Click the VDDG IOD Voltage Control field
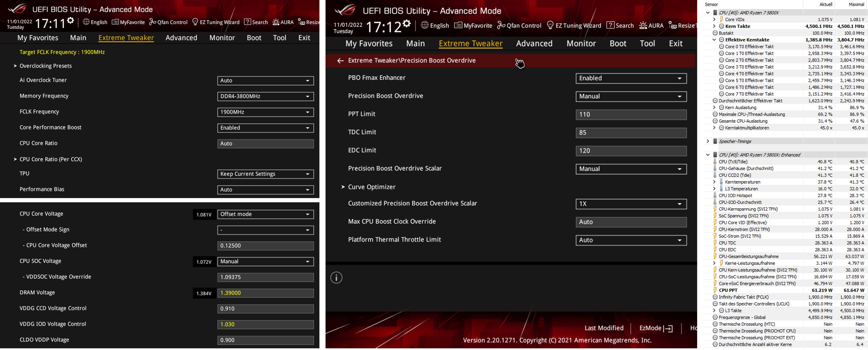 click(x=266, y=324)
